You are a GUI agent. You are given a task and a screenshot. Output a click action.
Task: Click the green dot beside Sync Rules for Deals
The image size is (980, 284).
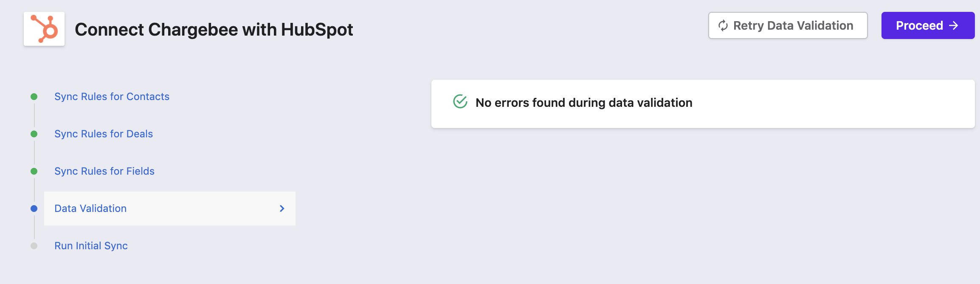34,134
